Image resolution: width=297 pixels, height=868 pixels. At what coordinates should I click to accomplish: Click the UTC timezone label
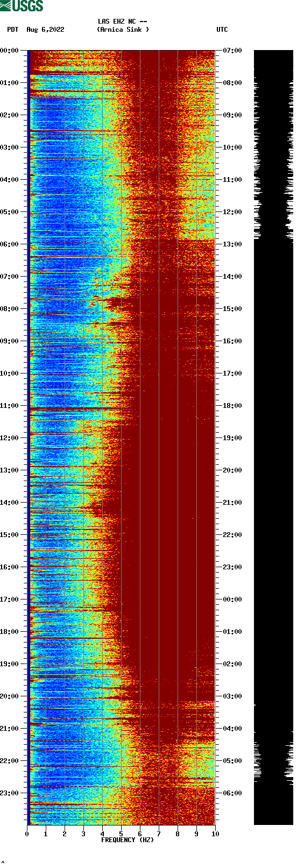tap(222, 30)
